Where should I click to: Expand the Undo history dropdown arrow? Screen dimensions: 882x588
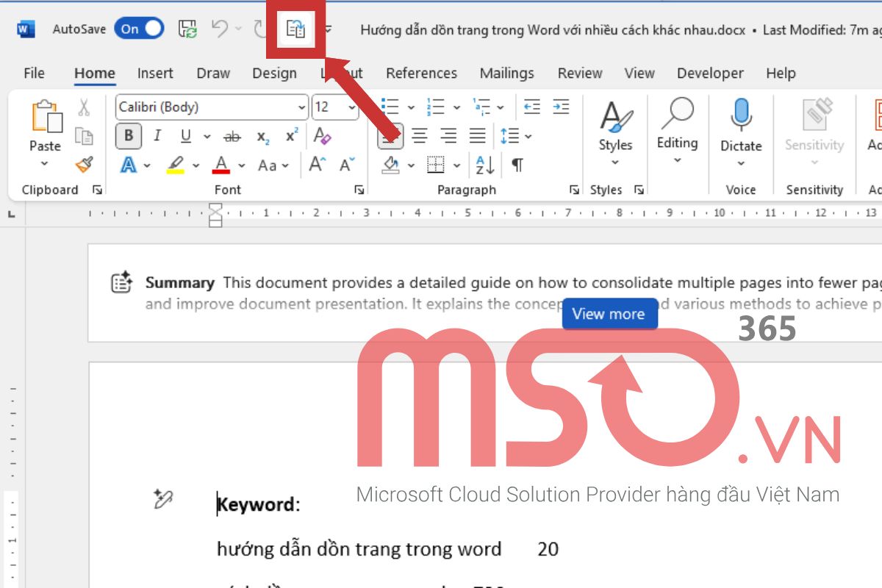point(239,29)
